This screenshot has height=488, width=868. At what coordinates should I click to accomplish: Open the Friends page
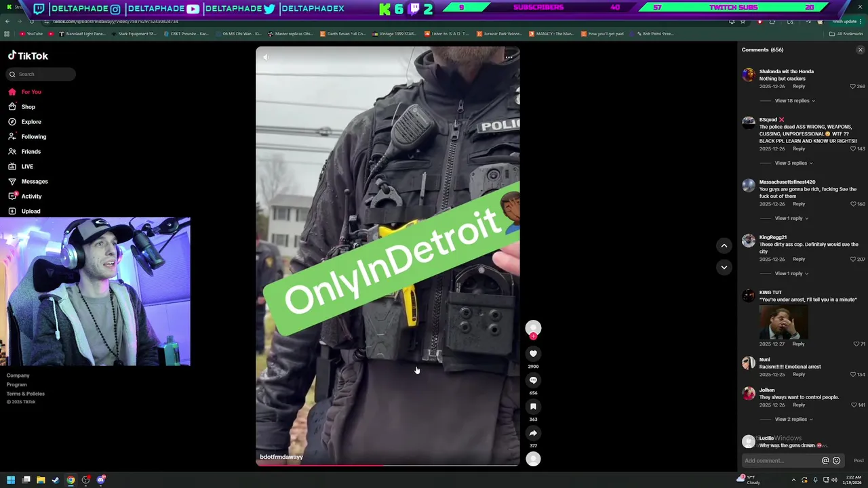pyautogui.click(x=31, y=151)
